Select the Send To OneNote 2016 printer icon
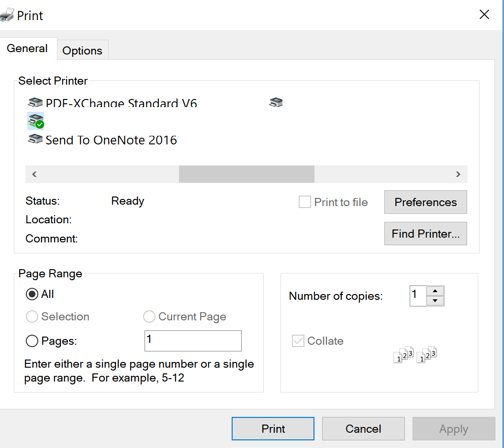Image resolution: width=504 pixels, height=448 pixels. point(35,139)
